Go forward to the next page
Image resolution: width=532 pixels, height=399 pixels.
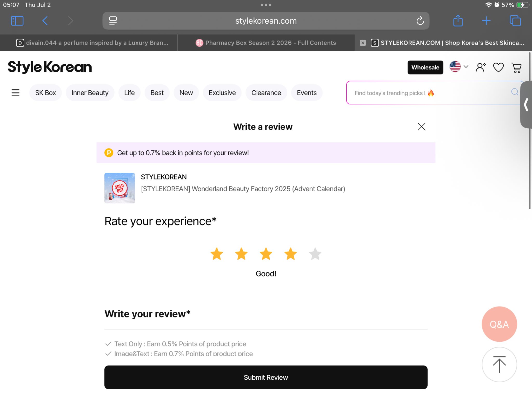pyautogui.click(x=70, y=21)
